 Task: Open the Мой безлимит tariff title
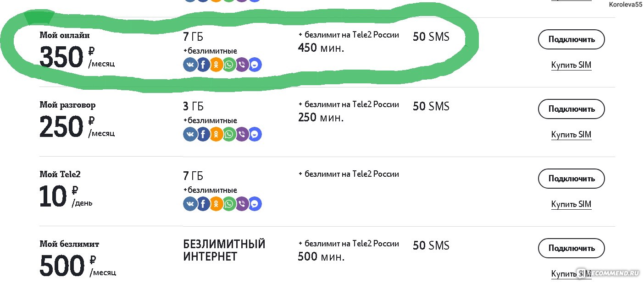pyautogui.click(x=69, y=244)
